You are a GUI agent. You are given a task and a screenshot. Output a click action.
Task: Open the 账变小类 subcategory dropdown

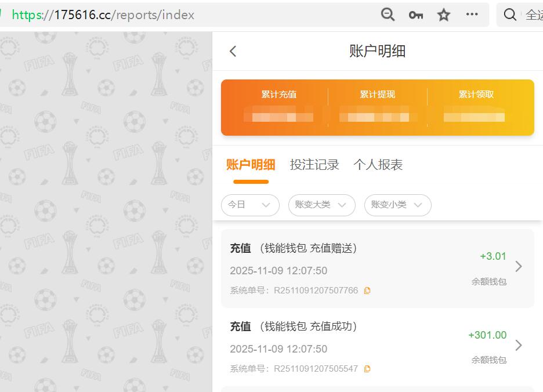click(x=397, y=205)
